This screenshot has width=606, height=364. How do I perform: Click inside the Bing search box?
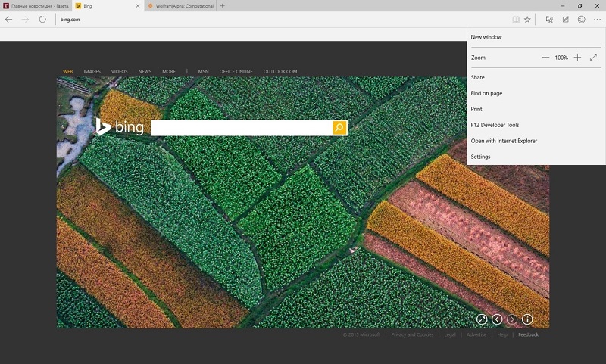pyautogui.click(x=242, y=128)
